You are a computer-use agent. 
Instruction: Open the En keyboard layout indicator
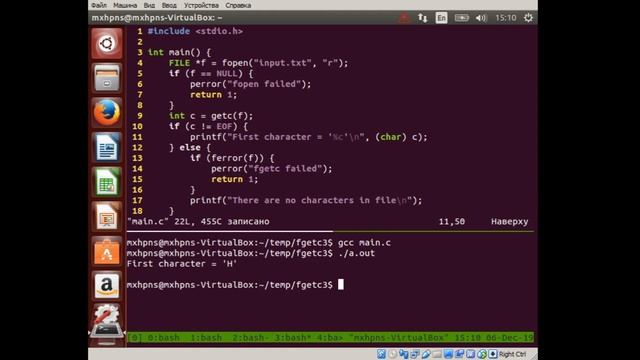pyautogui.click(x=441, y=18)
